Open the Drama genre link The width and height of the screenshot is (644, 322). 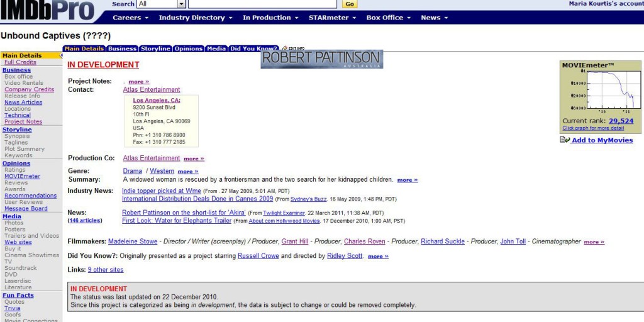point(132,171)
